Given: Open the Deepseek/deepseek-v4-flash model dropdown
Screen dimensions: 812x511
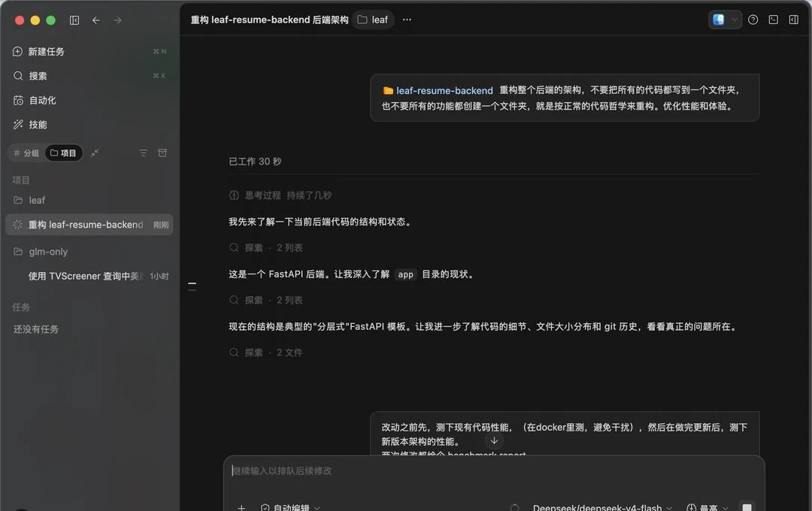Looking at the screenshot, I should click(602, 507).
